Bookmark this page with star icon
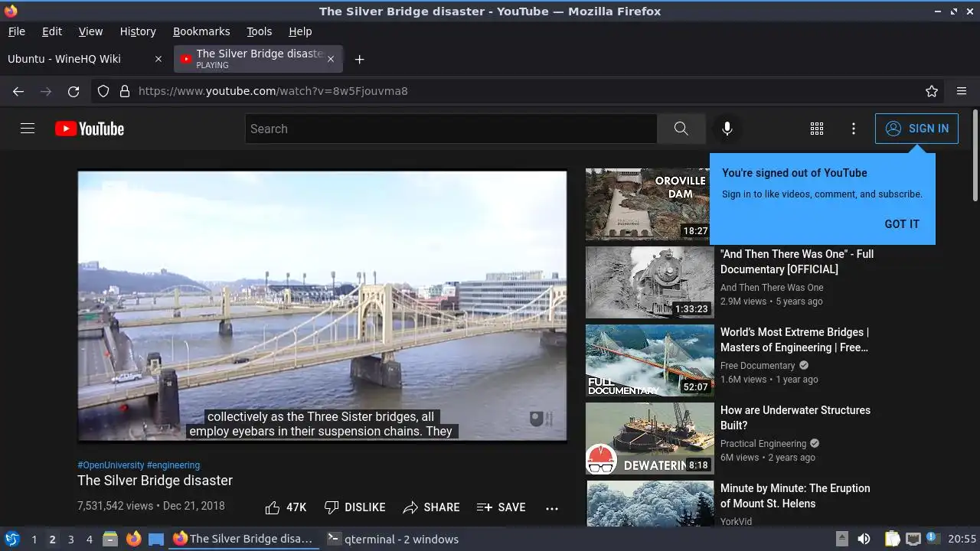This screenshot has height=551, width=980. click(x=932, y=91)
